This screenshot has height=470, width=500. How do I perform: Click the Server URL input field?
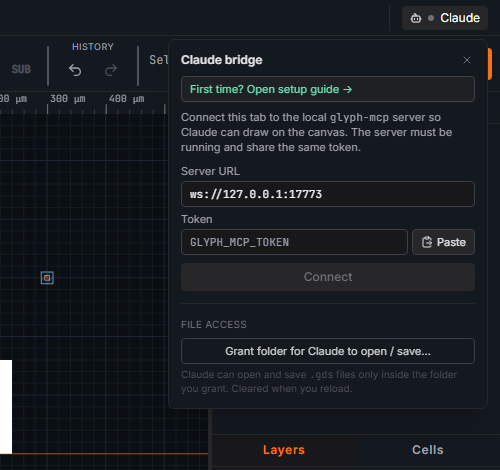328,194
